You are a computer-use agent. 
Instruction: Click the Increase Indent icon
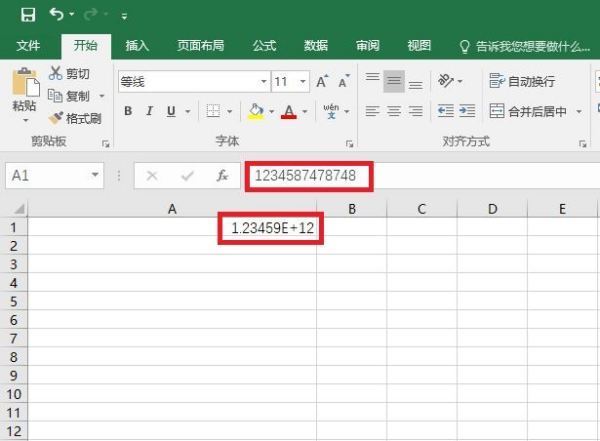(468, 111)
